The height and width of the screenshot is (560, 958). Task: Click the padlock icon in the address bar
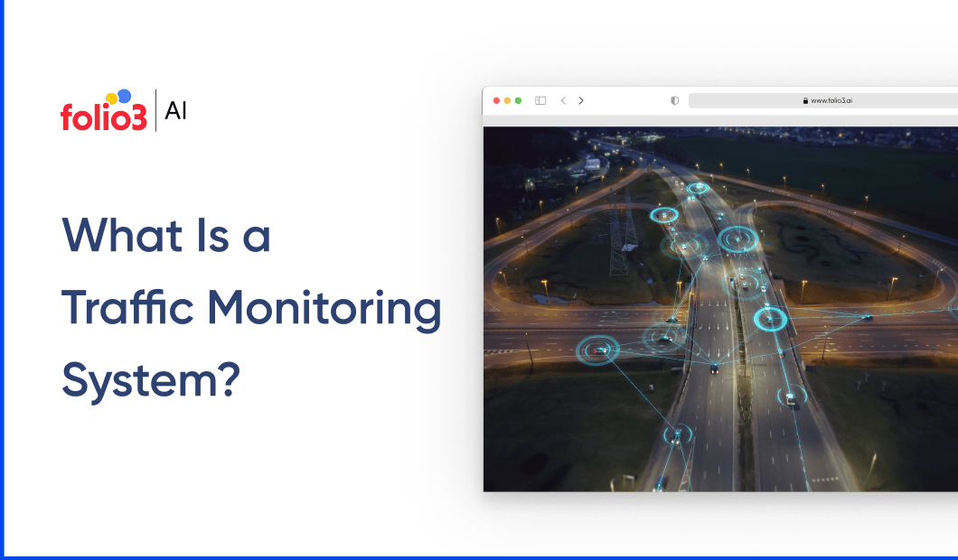tap(807, 100)
